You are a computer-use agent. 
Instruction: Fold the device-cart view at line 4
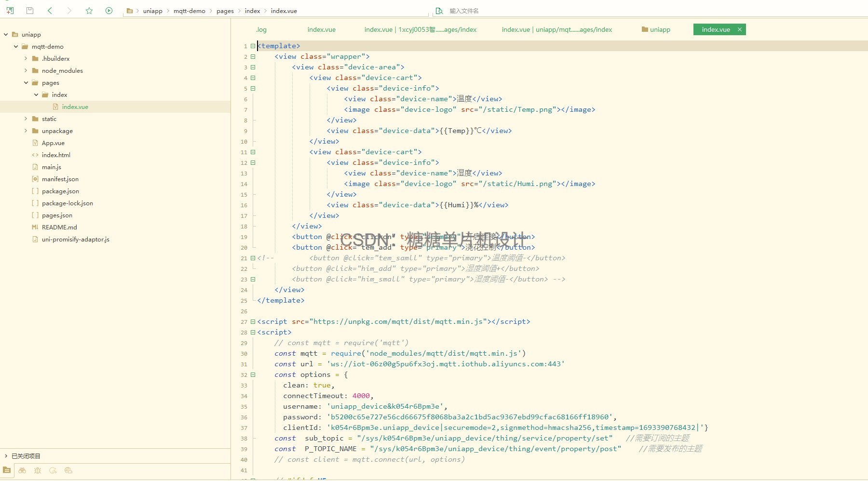point(253,78)
